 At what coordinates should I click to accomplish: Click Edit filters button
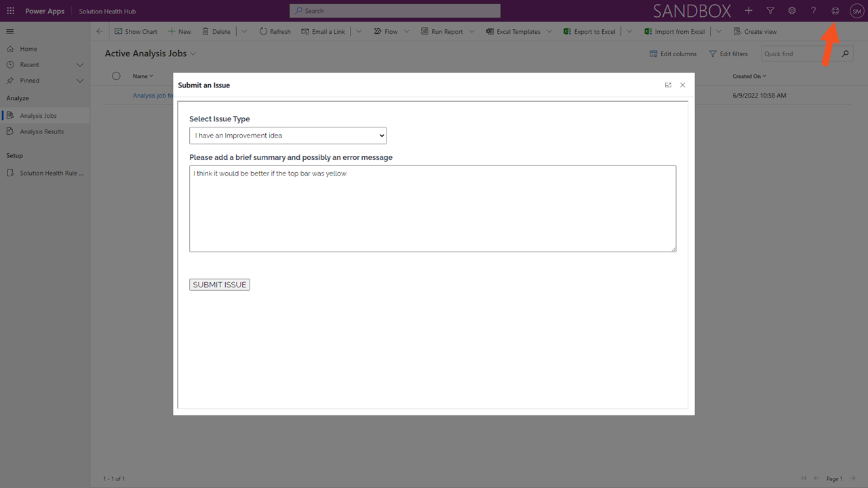(728, 54)
